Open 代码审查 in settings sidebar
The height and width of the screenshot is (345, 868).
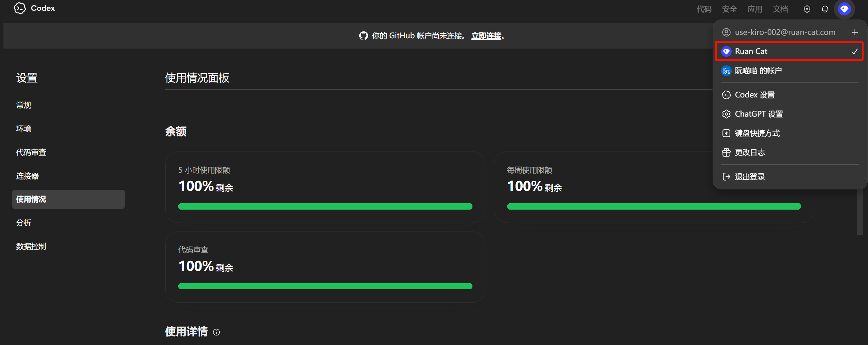31,152
